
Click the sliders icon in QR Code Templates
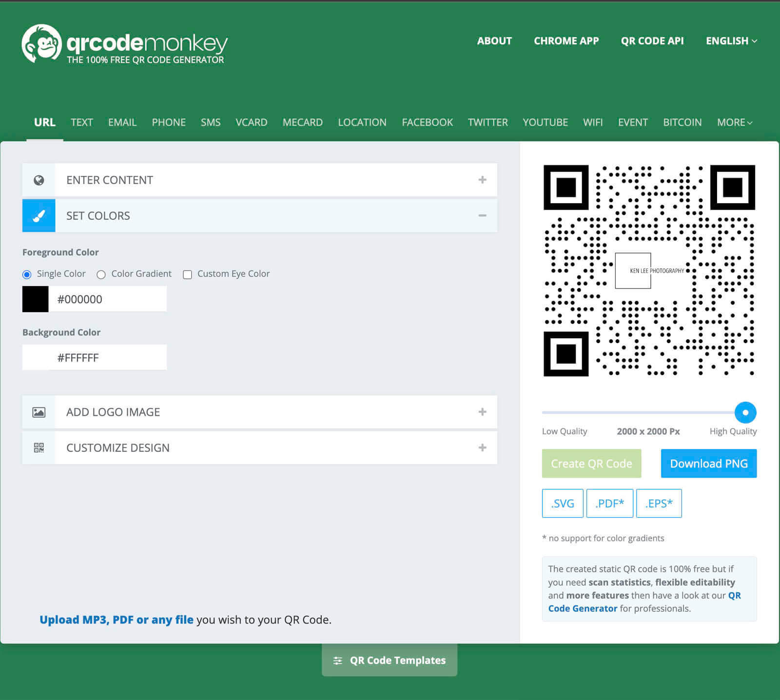click(x=337, y=661)
